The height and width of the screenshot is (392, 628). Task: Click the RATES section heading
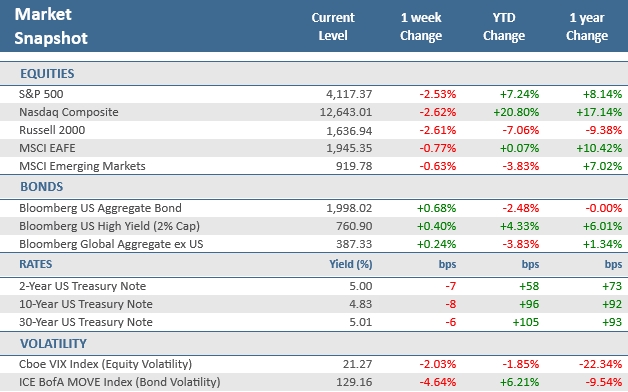pos(36,264)
